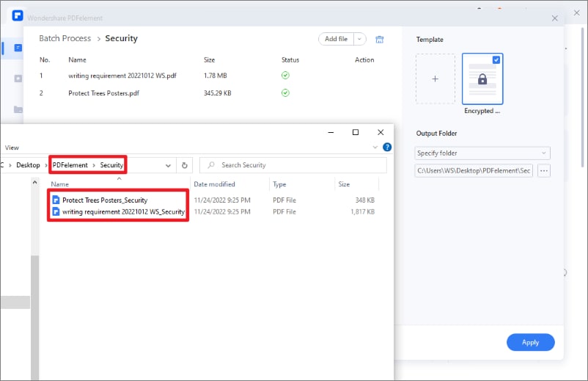Add a new template with the plus tile

pyautogui.click(x=435, y=79)
